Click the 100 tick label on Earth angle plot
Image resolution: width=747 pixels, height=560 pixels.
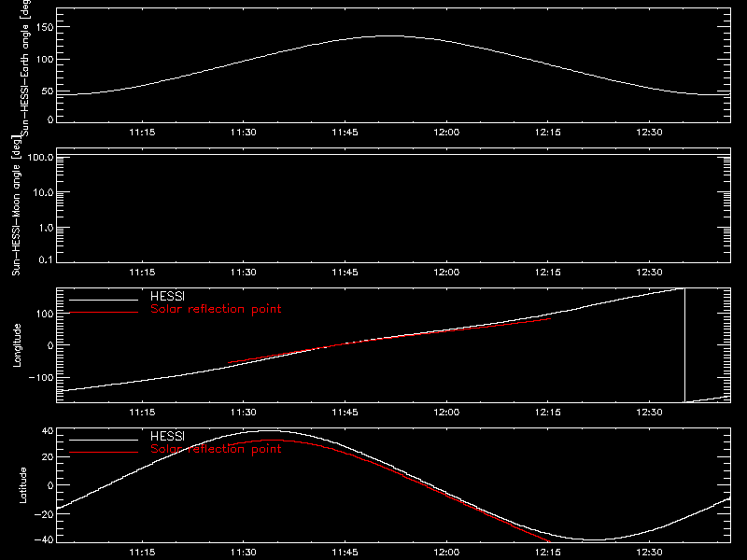[x=45, y=60]
